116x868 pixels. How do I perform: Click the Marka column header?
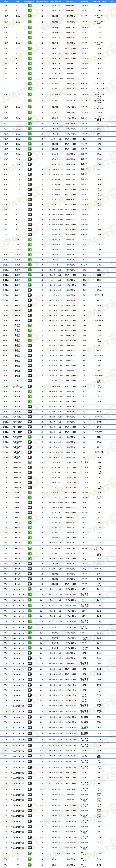[6, 1]
